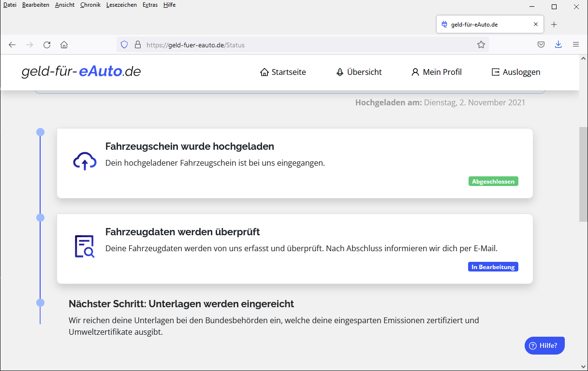This screenshot has width=588, height=371.
Task: Bookmark this page with the star icon
Action: click(x=481, y=45)
